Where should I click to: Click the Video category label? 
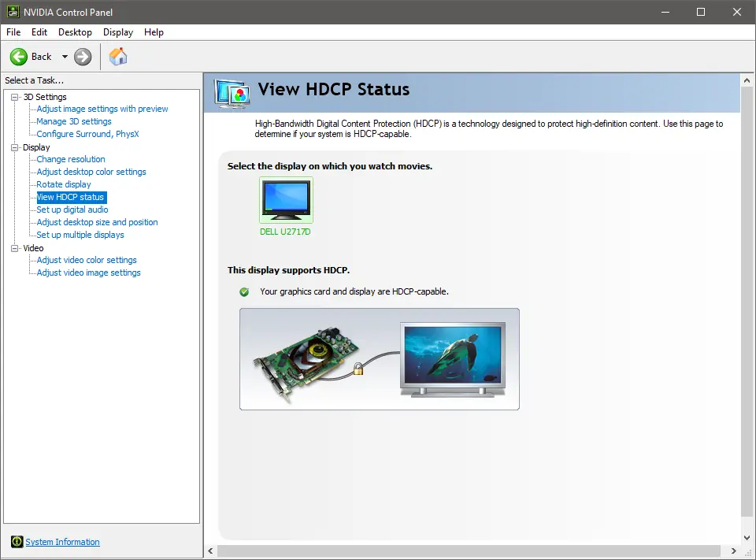(33, 248)
